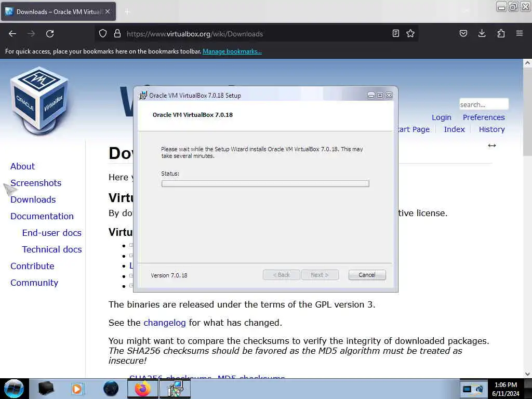532x399 pixels.
Task: Open the Save to Pocket icon
Action: tap(463, 33)
